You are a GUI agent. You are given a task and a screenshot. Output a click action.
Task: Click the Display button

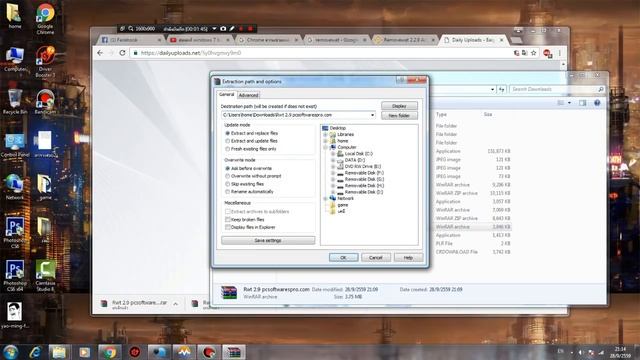click(x=399, y=106)
